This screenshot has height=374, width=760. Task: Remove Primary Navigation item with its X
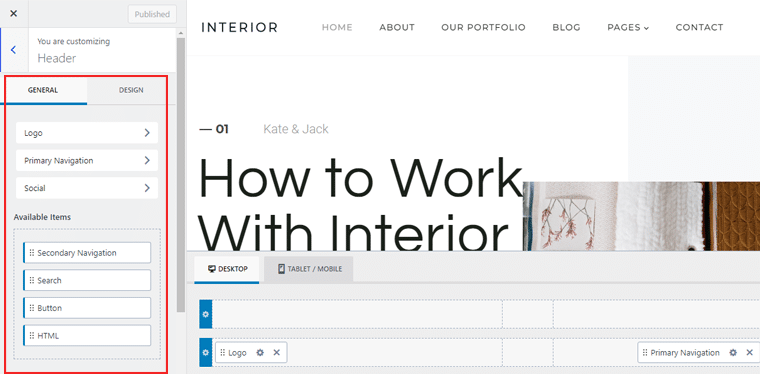click(750, 353)
